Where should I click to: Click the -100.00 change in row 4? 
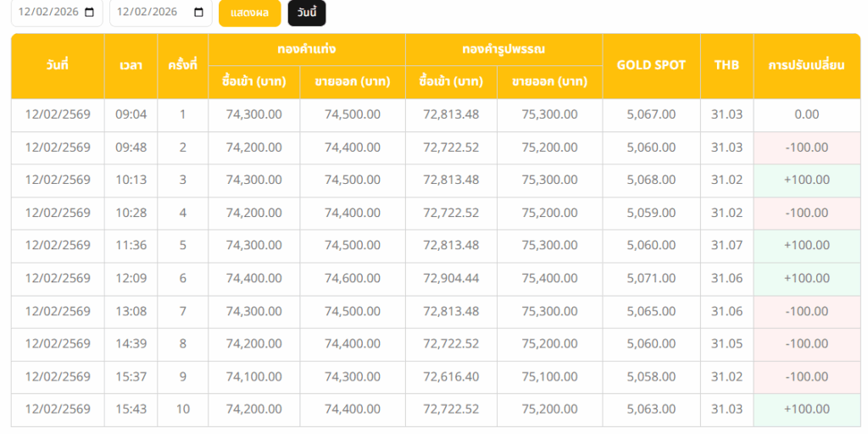click(807, 213)
